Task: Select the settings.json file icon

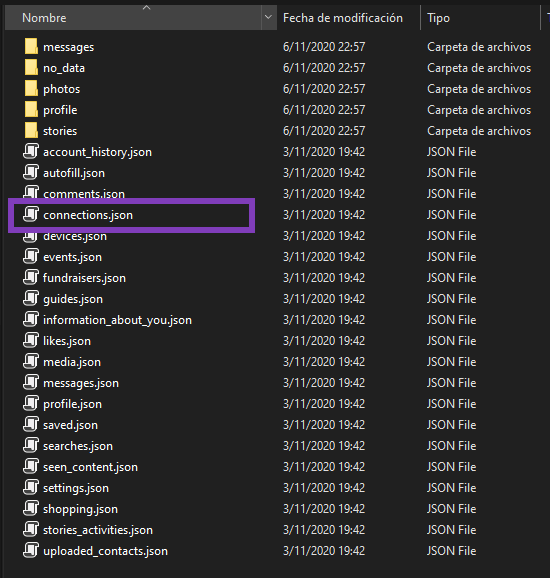Action: tap(31, 488)
